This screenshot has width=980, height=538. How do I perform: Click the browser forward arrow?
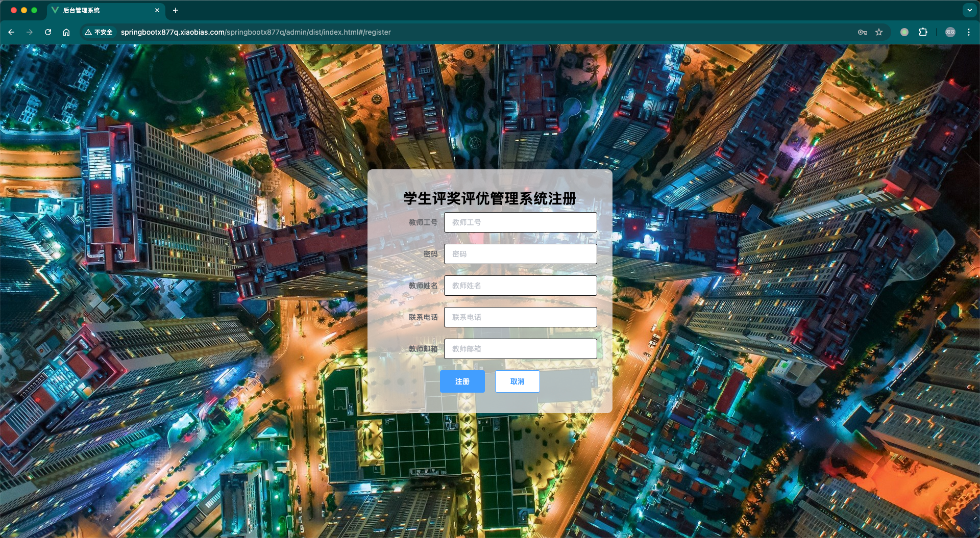pos(30,32)
